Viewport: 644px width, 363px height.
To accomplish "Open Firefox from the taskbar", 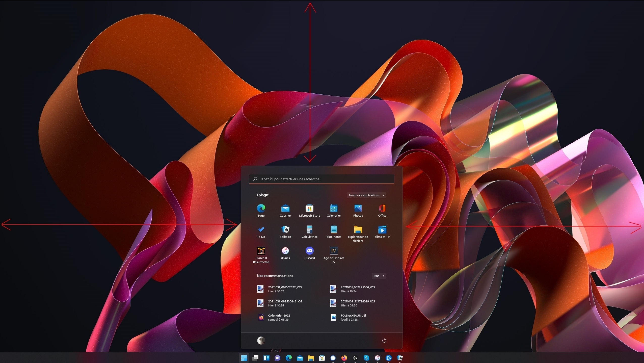I will [x=344, y=358].
